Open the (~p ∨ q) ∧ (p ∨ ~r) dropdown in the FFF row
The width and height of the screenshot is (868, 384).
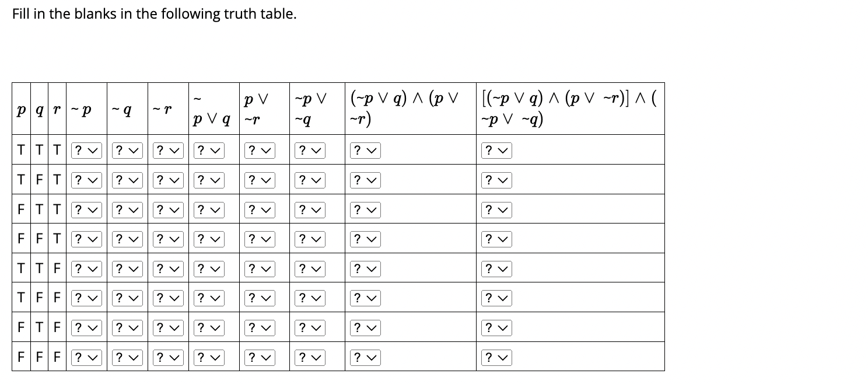coord(364,357)
